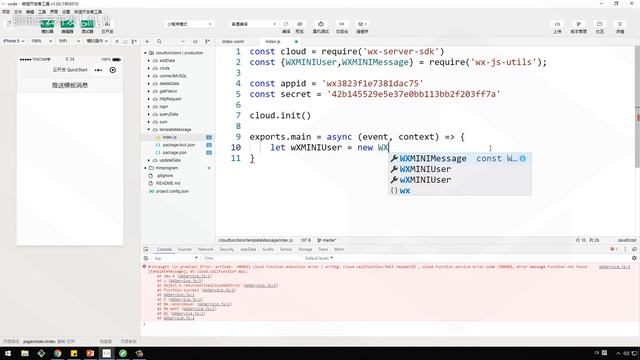Open the version management icon

point(578,24)
